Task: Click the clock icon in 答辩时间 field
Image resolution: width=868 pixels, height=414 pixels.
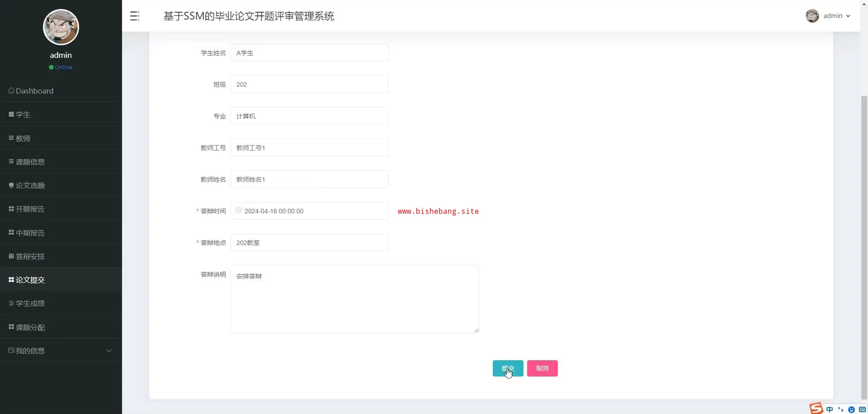Action: click(239, 211)
